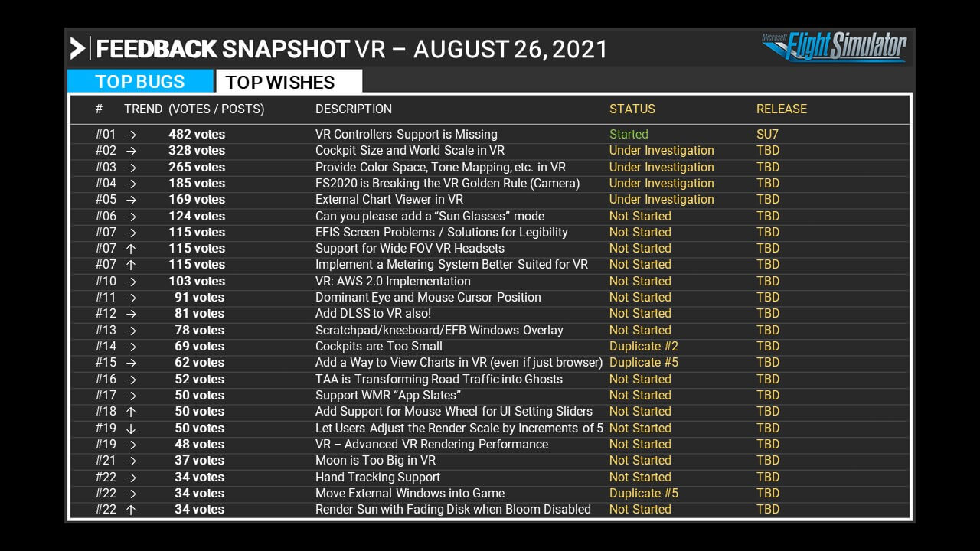Click the Flight Simulator logo

click(x=846, y=49)
